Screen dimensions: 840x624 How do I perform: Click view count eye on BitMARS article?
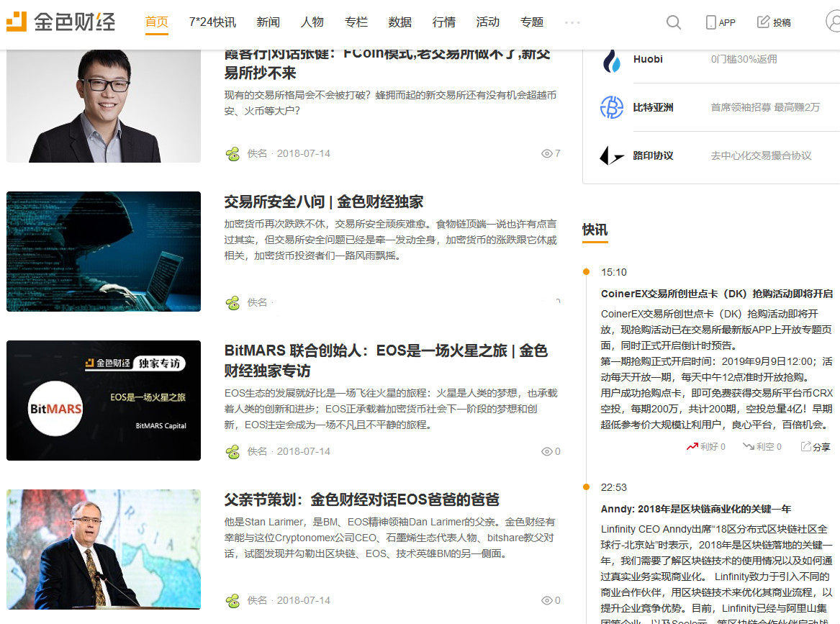pos(546,451)
